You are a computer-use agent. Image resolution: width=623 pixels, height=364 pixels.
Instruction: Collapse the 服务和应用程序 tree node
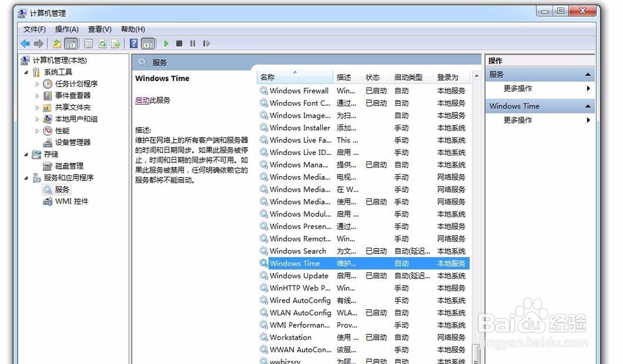coord(26,178)
